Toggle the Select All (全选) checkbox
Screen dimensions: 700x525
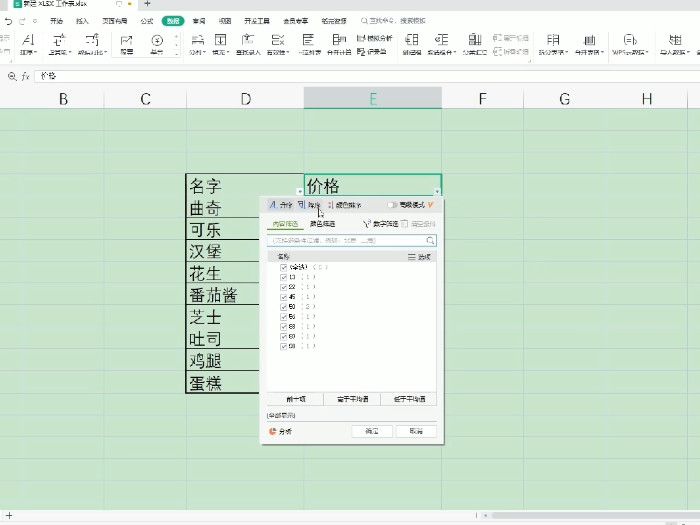click(283, 267)
